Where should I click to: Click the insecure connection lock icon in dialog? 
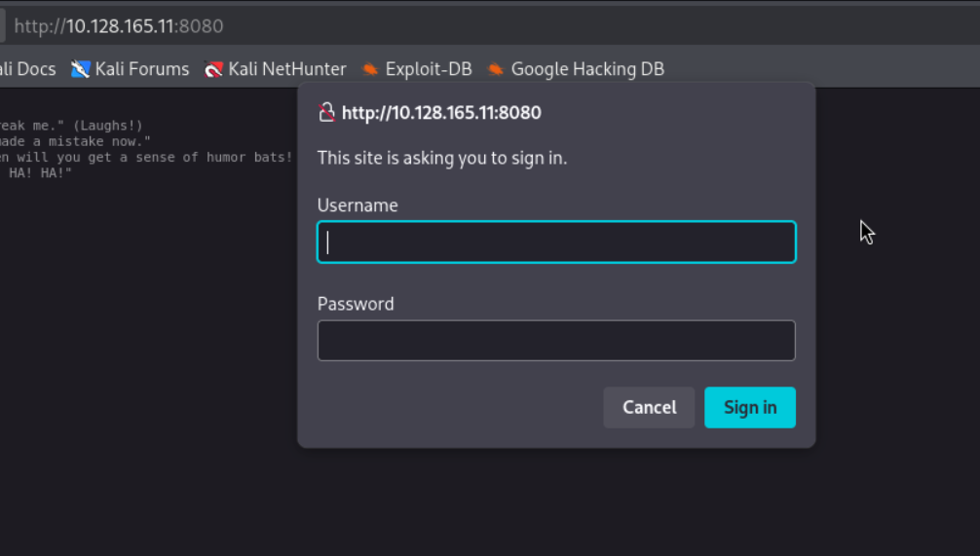(x=326, y=112)
